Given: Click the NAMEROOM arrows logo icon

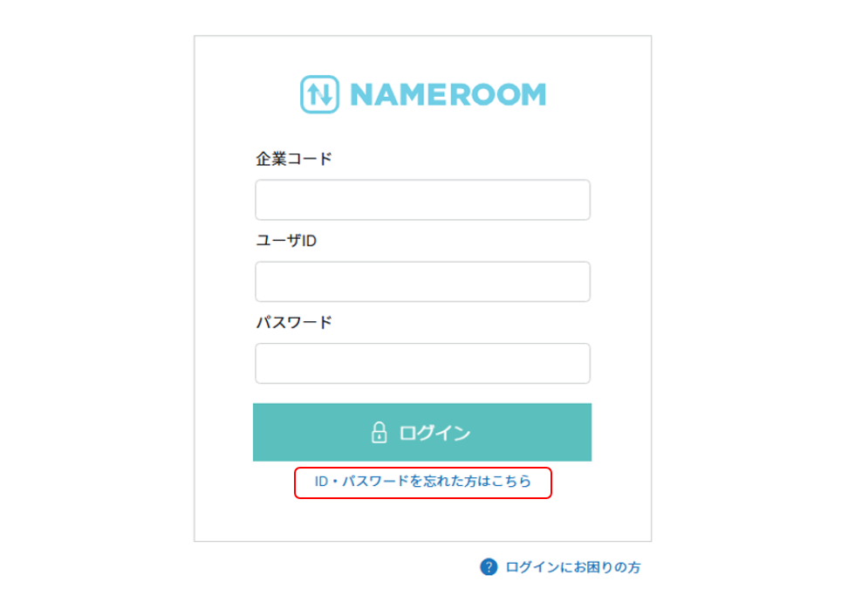Looking at the screenshot, I should [x=319, y=94].
